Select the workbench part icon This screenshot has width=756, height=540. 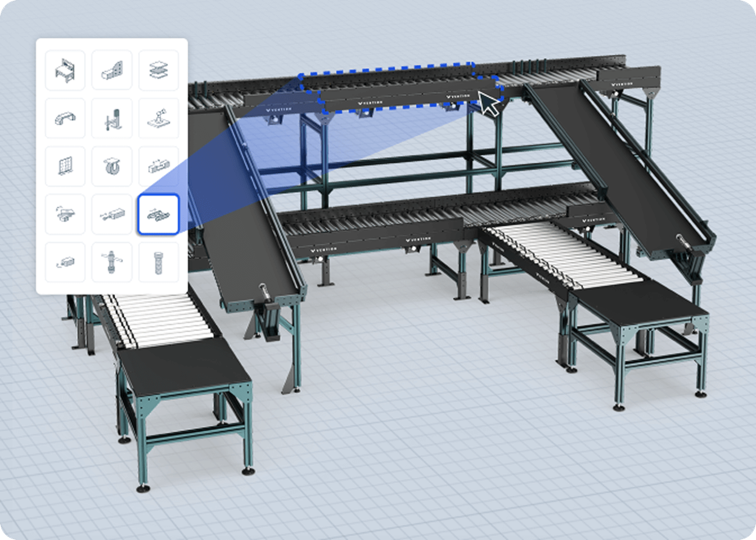tap(65, 71)
